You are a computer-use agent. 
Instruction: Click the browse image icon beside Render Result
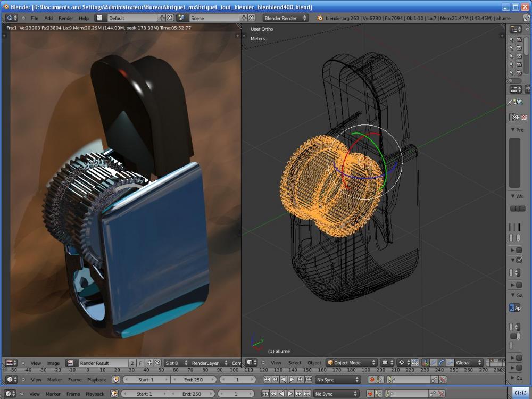coord(70,363)
